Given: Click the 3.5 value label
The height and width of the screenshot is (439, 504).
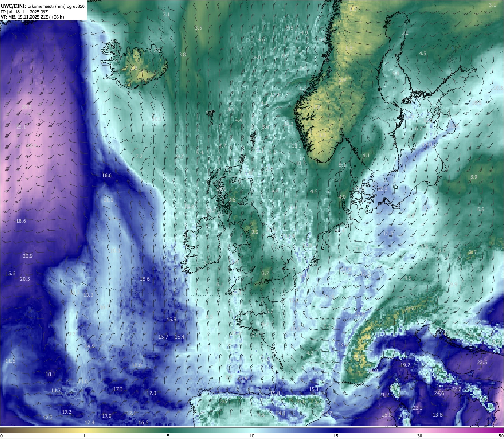Looking at the screenshot, I should coord(198,28).
